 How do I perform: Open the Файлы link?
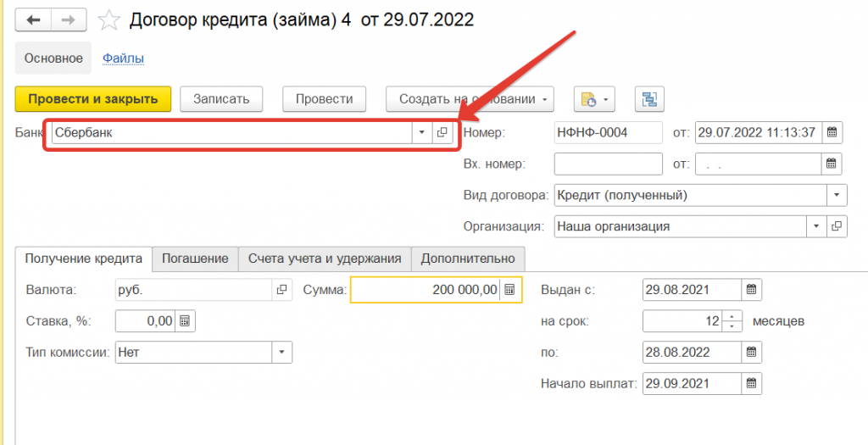tap(123, 58)
